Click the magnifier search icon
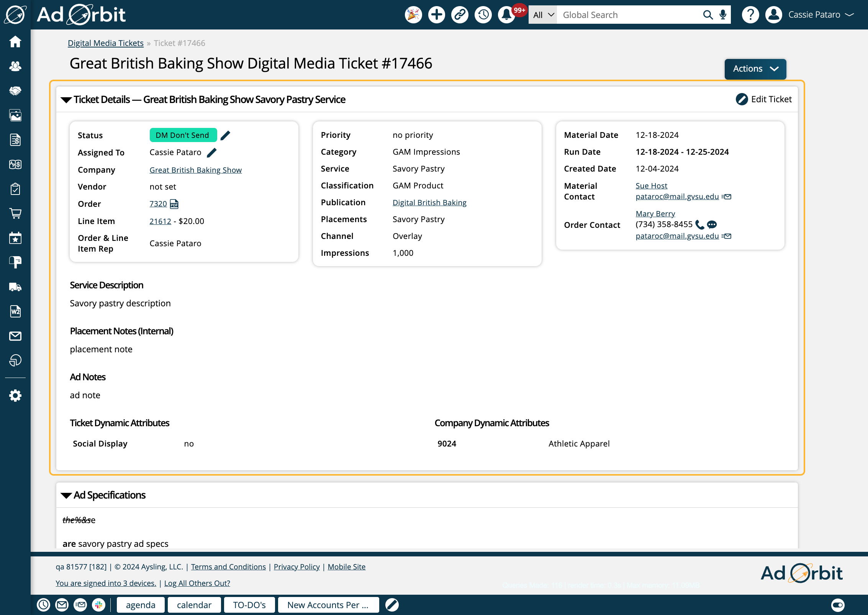This screenshot has height=615, width=868. pyautogui.click(x=708, y=15)
